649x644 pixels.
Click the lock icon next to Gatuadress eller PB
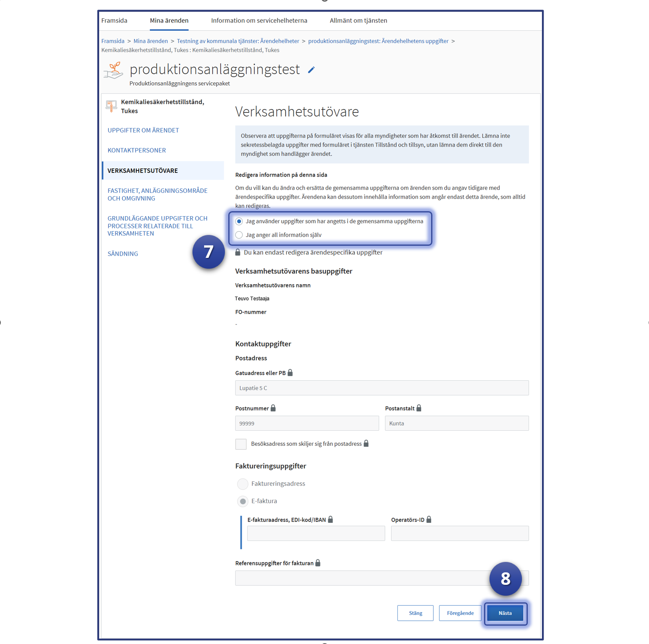290,373
